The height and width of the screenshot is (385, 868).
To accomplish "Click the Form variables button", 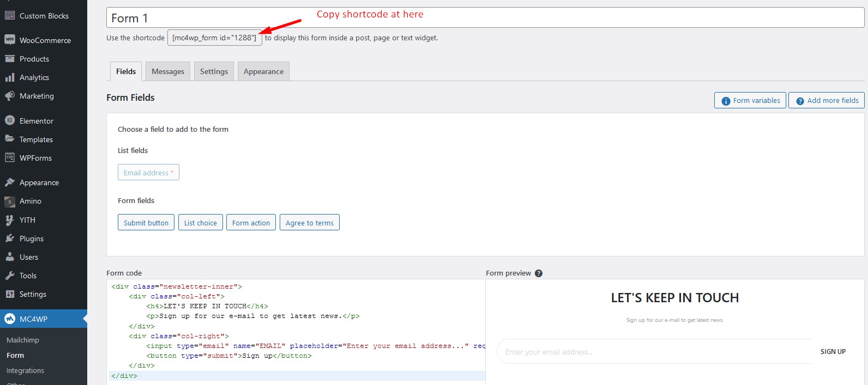I will [750, 101].
